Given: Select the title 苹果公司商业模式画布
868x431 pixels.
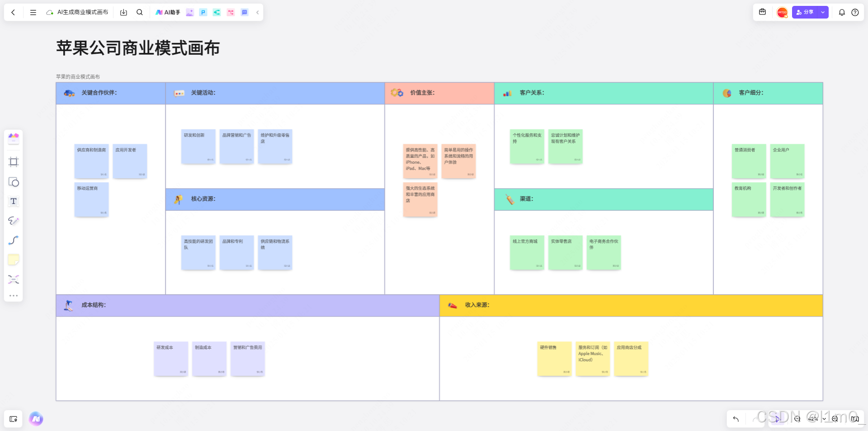Looking at the screenshot, I should tap(138, 48).
